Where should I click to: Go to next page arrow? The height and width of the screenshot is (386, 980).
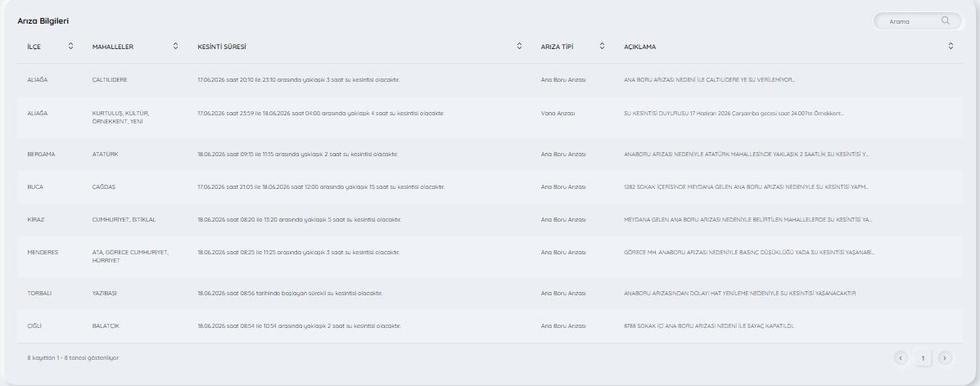(x=945, y=358)
